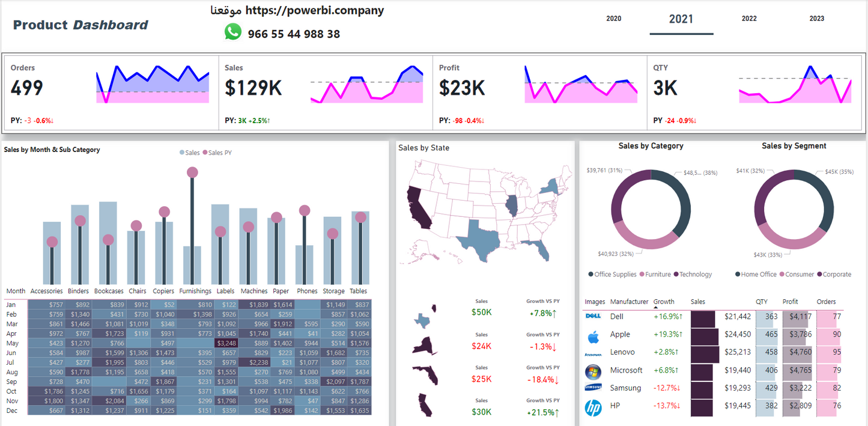Viewport: 868px width, 426px height.
Task: Click the Orders KPI card value
Action: click(x=27, y=88)
